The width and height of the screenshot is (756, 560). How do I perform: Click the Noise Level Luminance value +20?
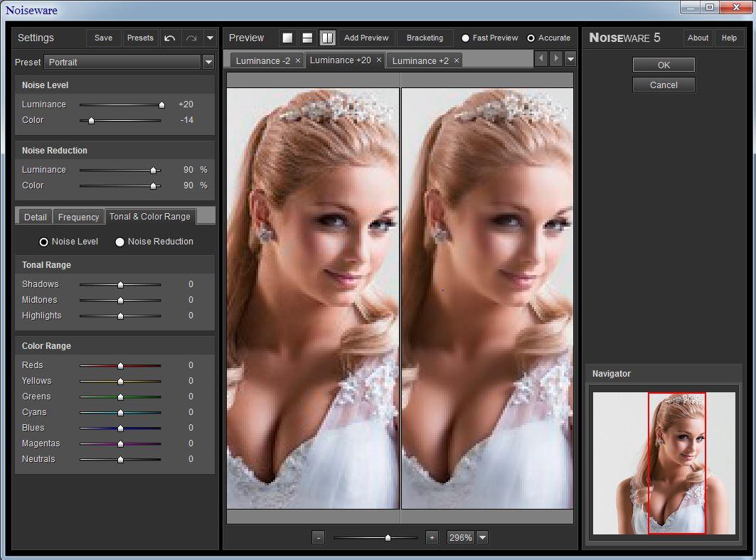[186, 104]
